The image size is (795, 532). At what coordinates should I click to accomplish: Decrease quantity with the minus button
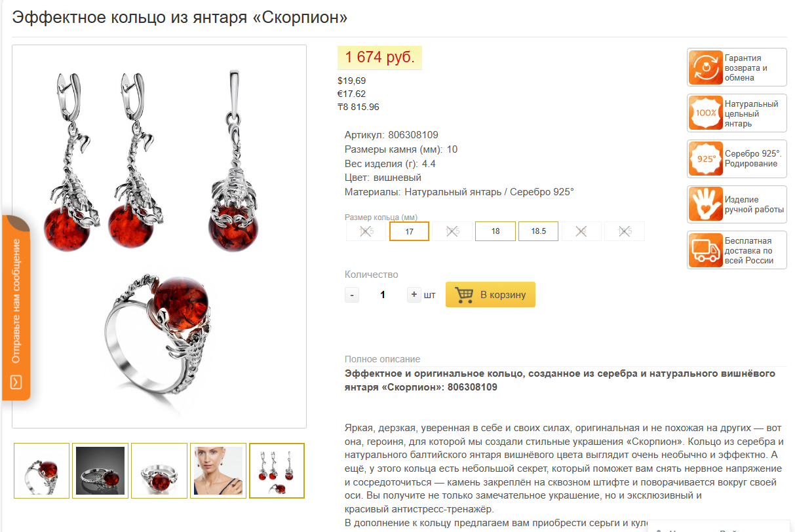pyautogui.click(x=352, y=295)
